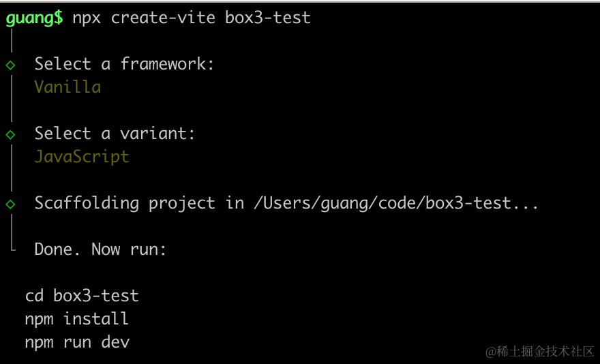This screenshot has width=600, height=364.
Task: Click the box3-test argument in first command
Action: click(268, 18)
